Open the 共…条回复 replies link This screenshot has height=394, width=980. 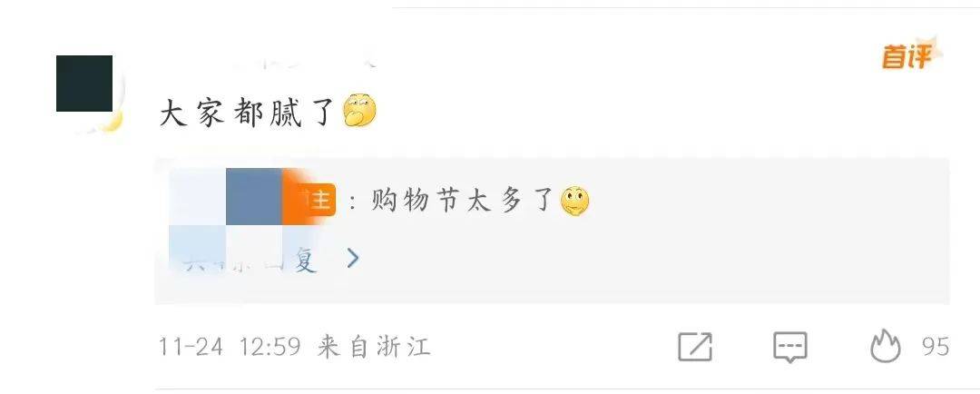(250, 259)
